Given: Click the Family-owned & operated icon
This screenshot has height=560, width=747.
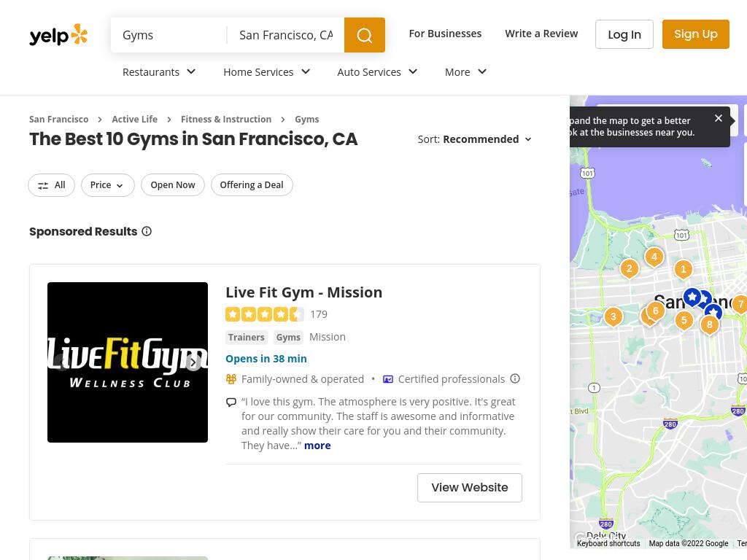Looking at the screenshot, I should click(x=231, y=379).
